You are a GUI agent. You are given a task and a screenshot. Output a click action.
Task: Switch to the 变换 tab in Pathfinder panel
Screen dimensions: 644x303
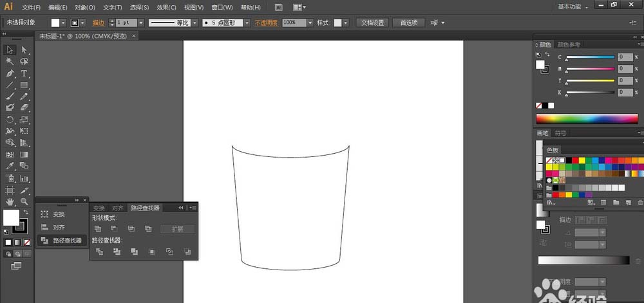coord(99,208)
